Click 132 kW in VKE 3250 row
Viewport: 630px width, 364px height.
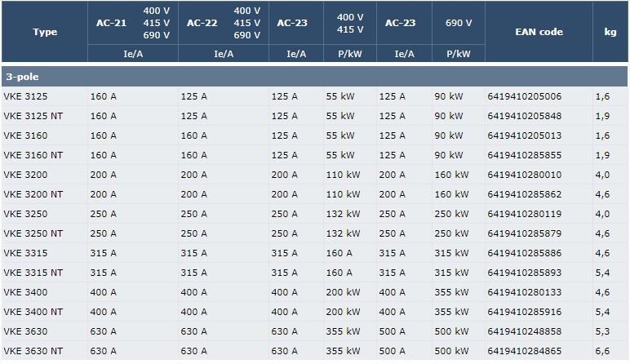[x=343, y=214]
